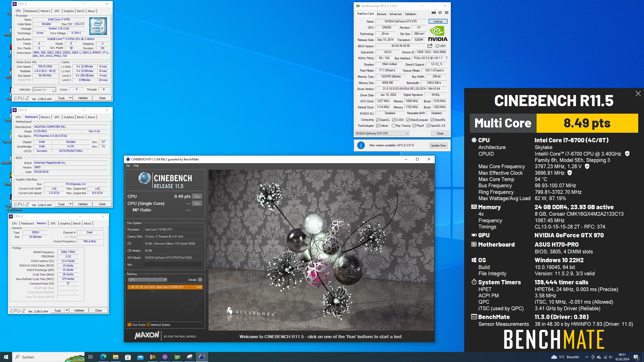Screen dimensions: 644x362
Task: Click the Details arrow in Cinebench Ranking
Action: (200, 280)
